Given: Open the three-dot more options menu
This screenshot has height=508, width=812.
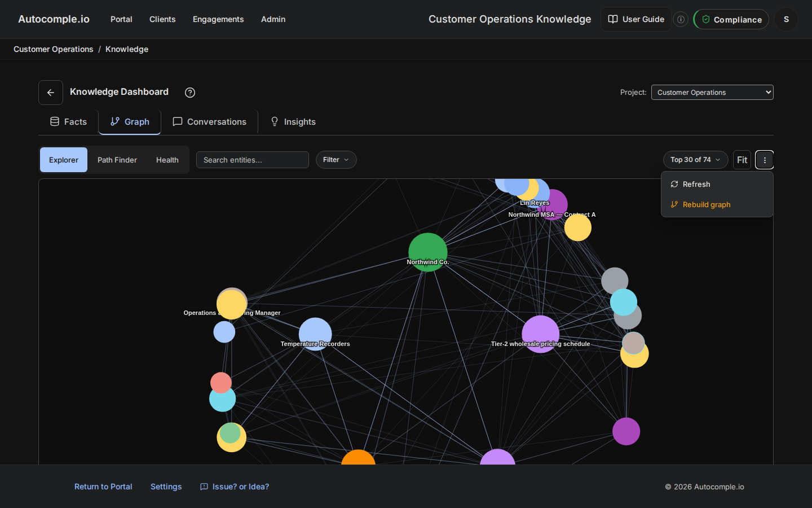Looking at the screenshot, I should [765, 160].
